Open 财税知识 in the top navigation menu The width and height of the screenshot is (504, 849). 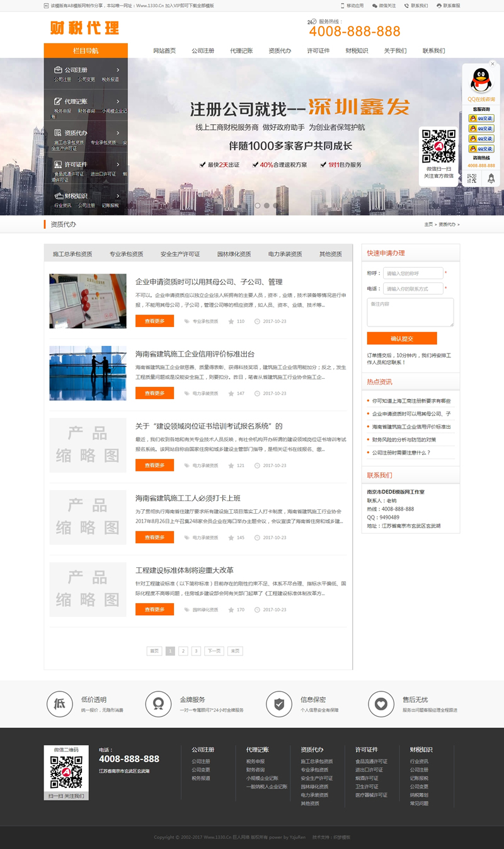pos(357,50)
